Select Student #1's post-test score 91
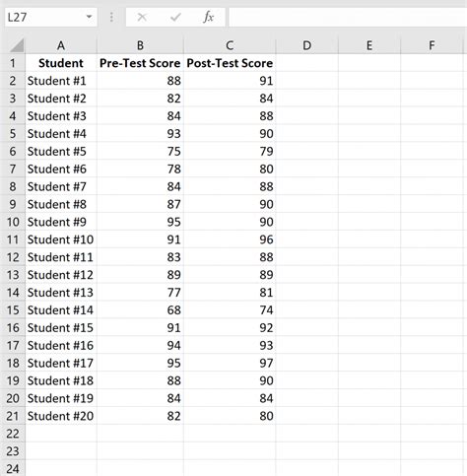Image resolution: width=467 pixels, height=476 pixels. 230,81
